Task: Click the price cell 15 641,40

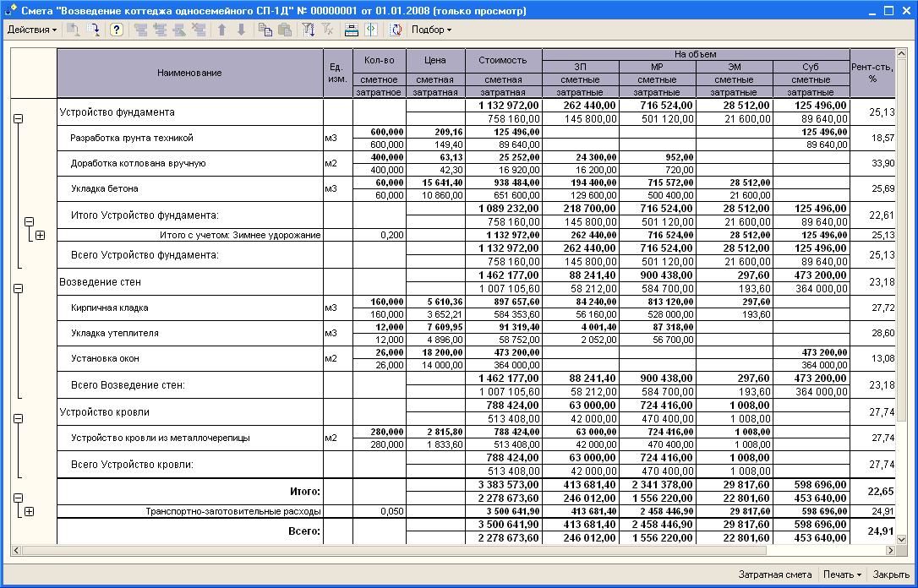Action: click(x=435, y=183)
